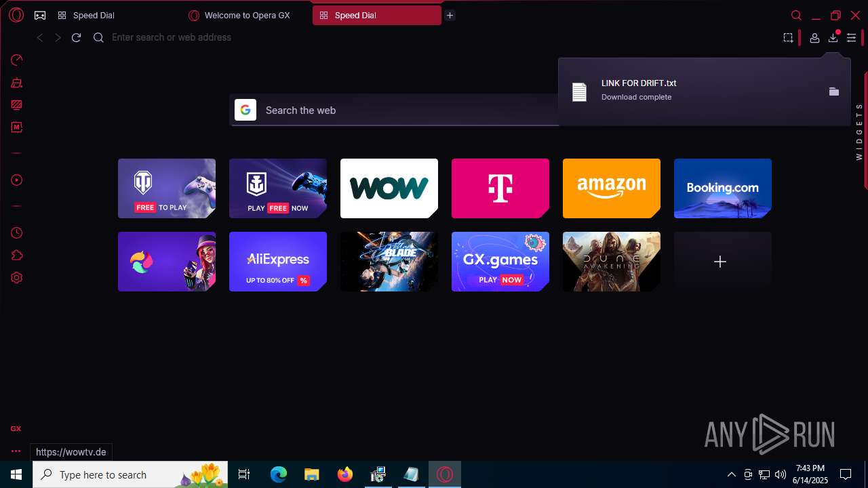Click the GX logo at sidebar bottom
This screenshot has width=868, height=488.
click(x=16, y=428)
